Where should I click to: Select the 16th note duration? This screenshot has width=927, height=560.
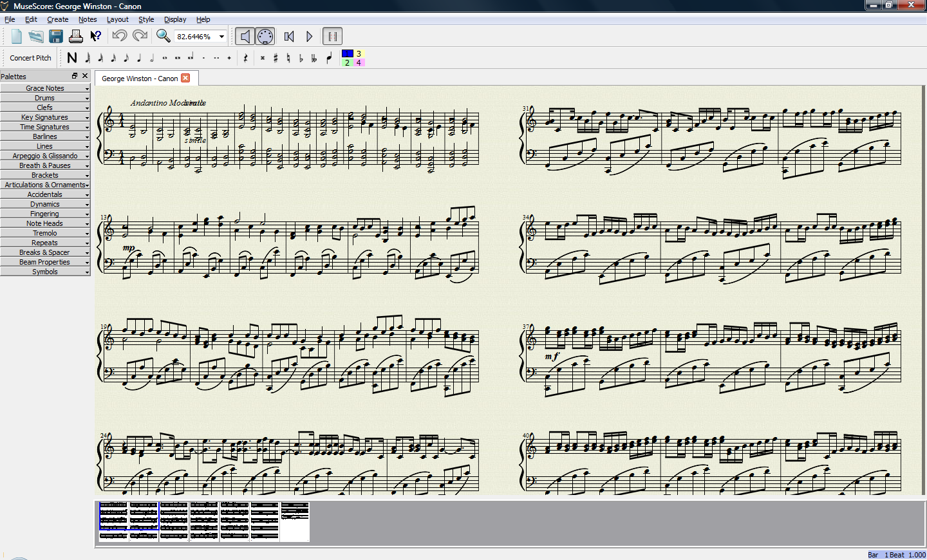pyautogui.click(x=113, y=58)
